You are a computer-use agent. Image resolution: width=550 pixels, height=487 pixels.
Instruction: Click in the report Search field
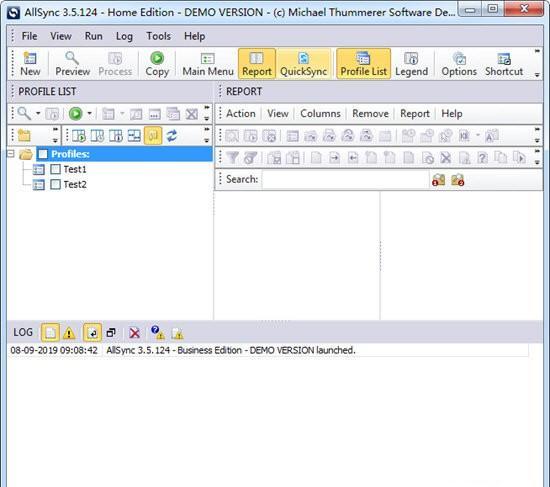346,179
